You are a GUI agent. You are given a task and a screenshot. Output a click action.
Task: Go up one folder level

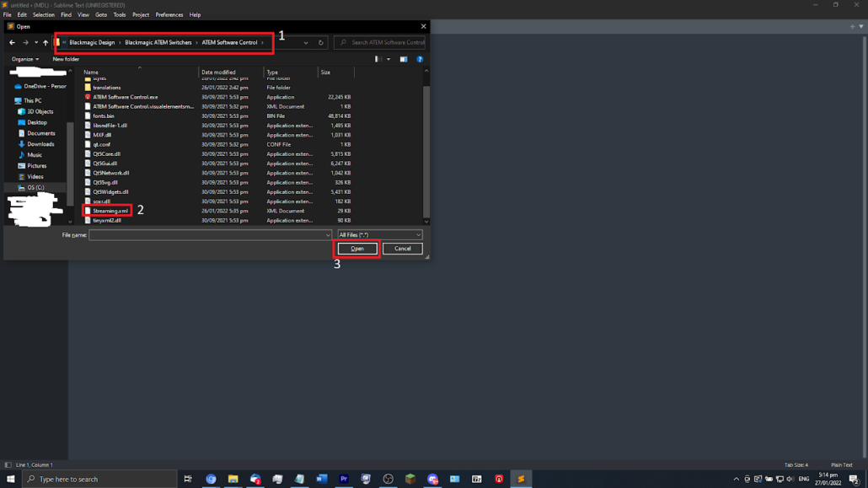(x=46, y=42)
